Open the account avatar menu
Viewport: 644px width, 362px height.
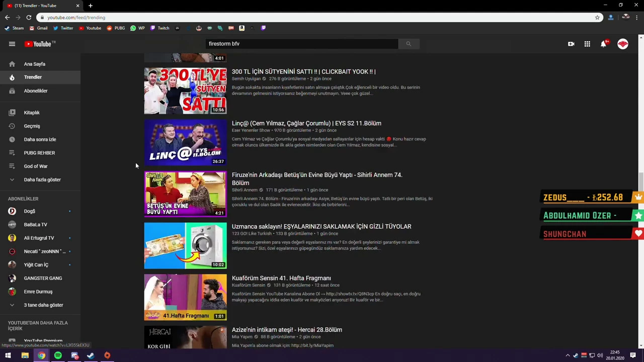[623, 44]
